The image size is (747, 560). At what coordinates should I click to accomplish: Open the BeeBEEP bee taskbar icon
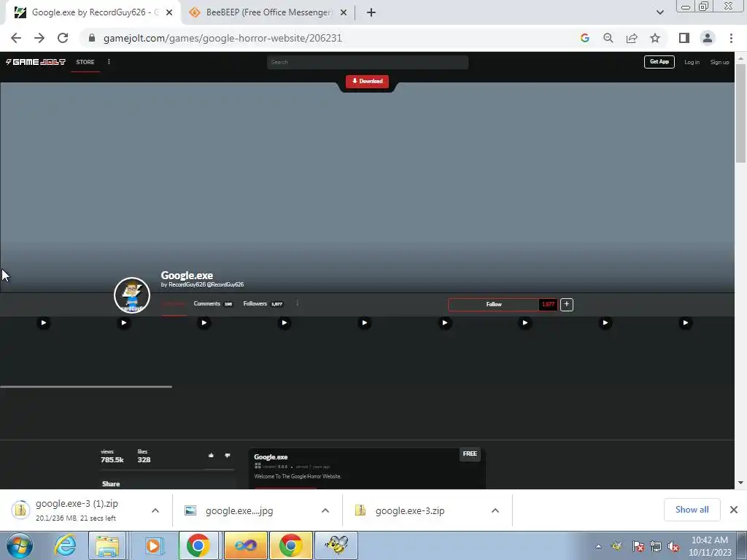coord(336,545)
